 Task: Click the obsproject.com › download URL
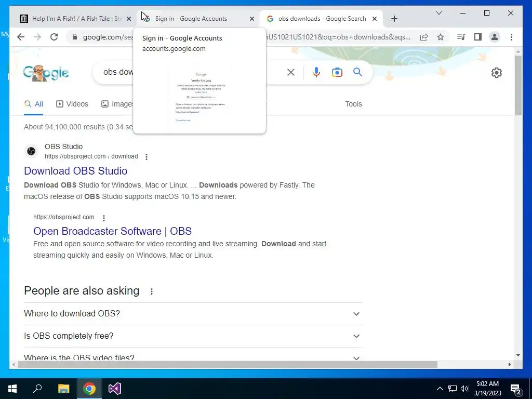91,156
